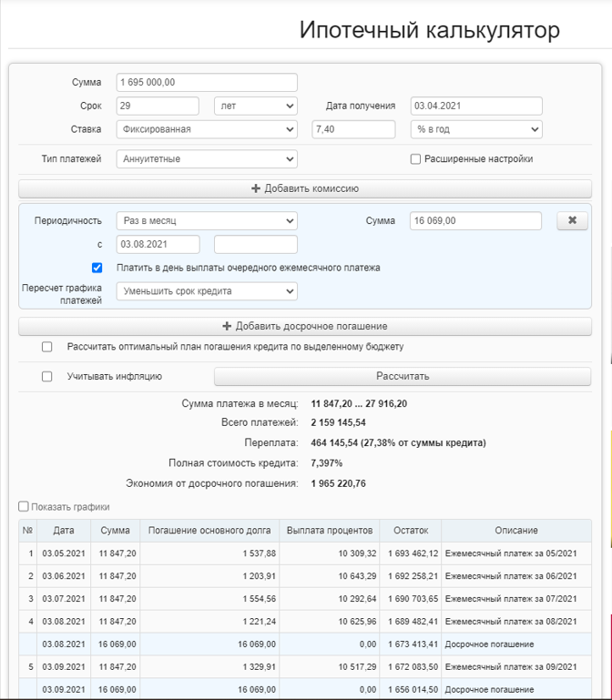Screen dimensions: 612x700
Task: Remove early repayment with the X button
Action: [572, 220]
